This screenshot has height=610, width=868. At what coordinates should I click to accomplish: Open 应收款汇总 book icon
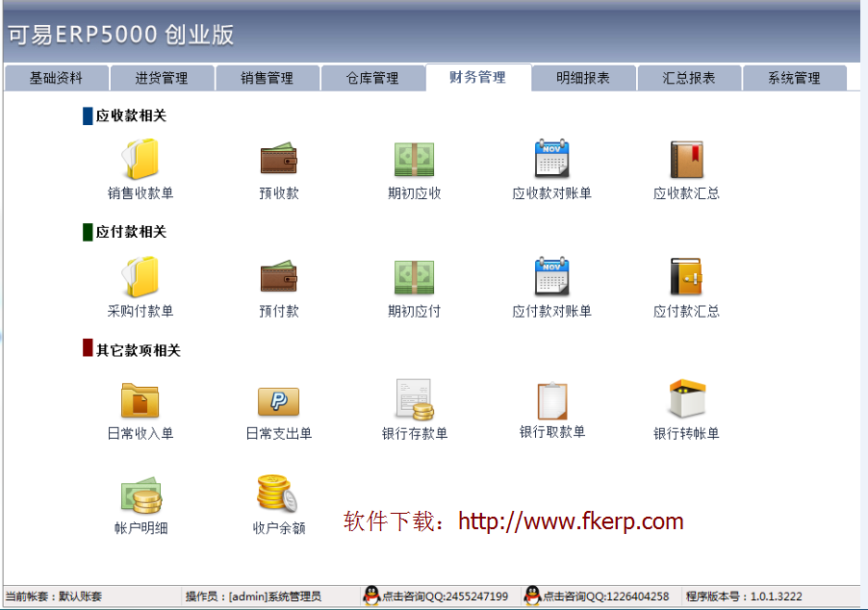[x=686, y=160]
